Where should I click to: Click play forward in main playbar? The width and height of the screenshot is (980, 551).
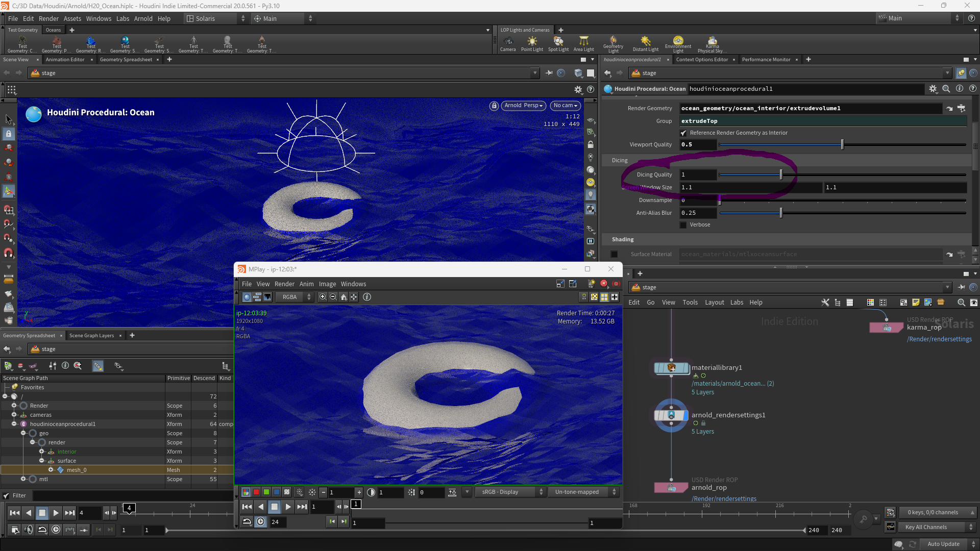[x=56, y=513]
